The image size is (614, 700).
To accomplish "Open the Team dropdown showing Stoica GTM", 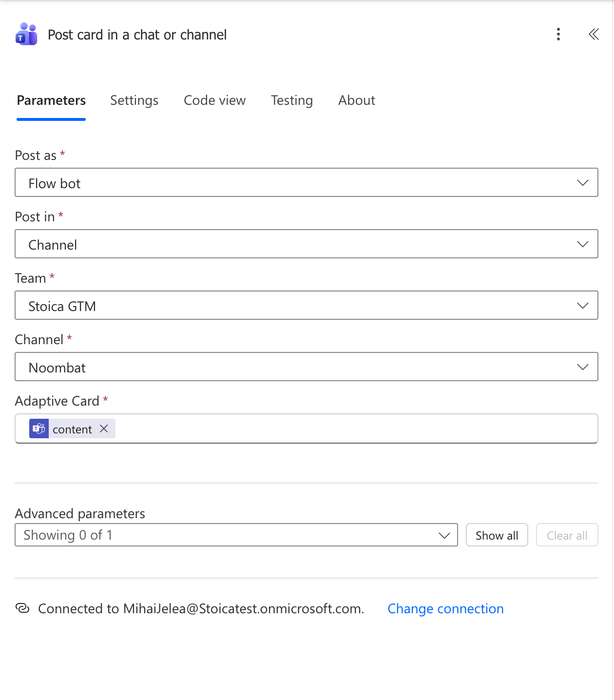I will [x=307, y=305].
